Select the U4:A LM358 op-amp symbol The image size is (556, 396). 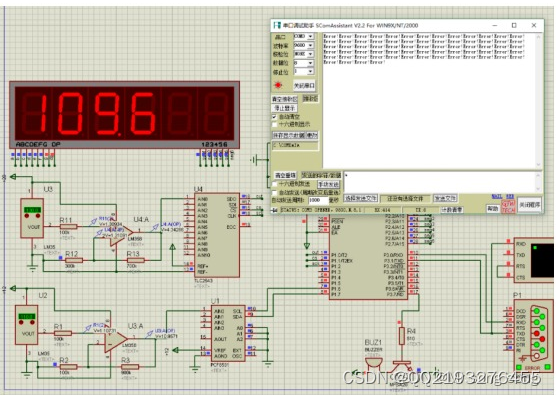121,233
